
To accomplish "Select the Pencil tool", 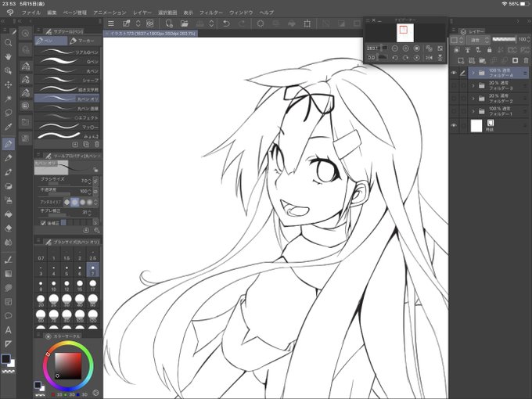I will click(8, 158).
